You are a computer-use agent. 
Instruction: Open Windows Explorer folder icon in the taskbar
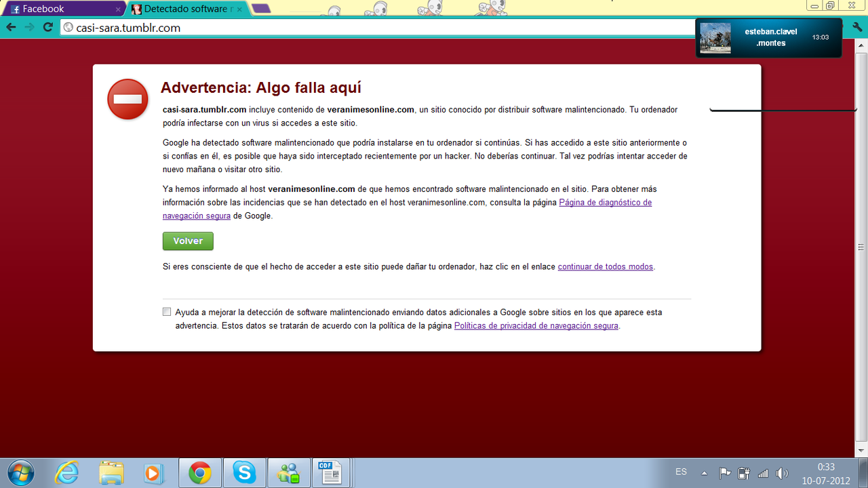click(x=111, y=472)
